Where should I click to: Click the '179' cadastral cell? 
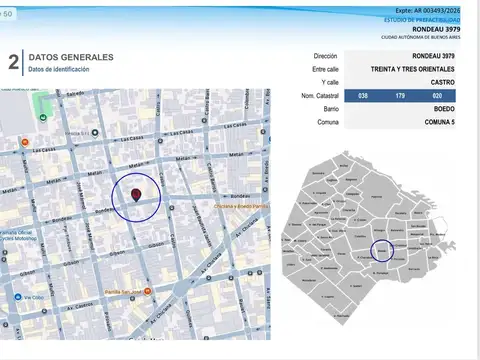coord(400,96)
